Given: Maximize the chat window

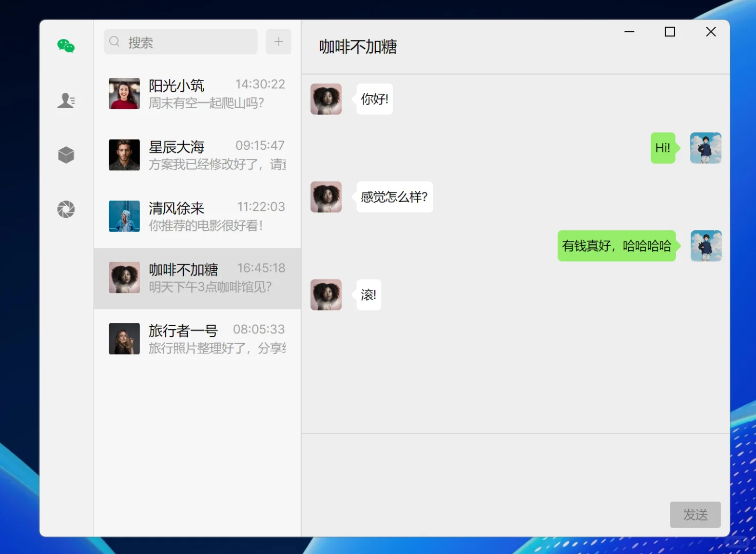Looking at the screenshot, I should 670,32.
